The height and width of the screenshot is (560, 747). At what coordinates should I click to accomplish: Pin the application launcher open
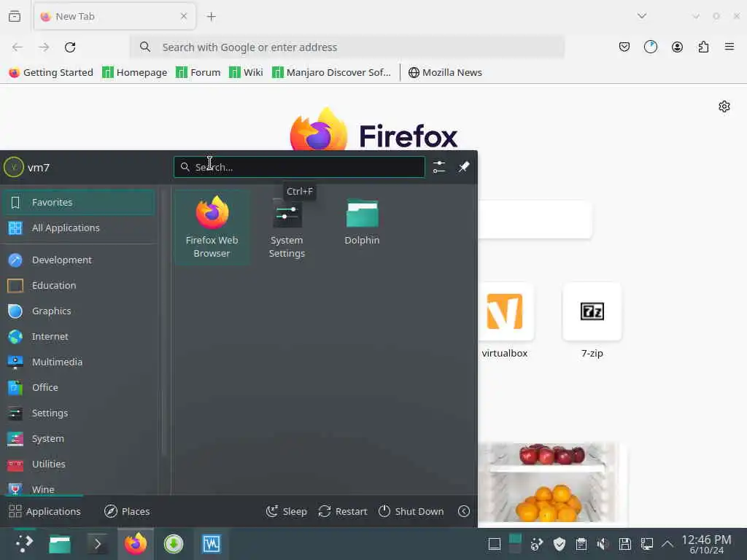pos(463,167)
